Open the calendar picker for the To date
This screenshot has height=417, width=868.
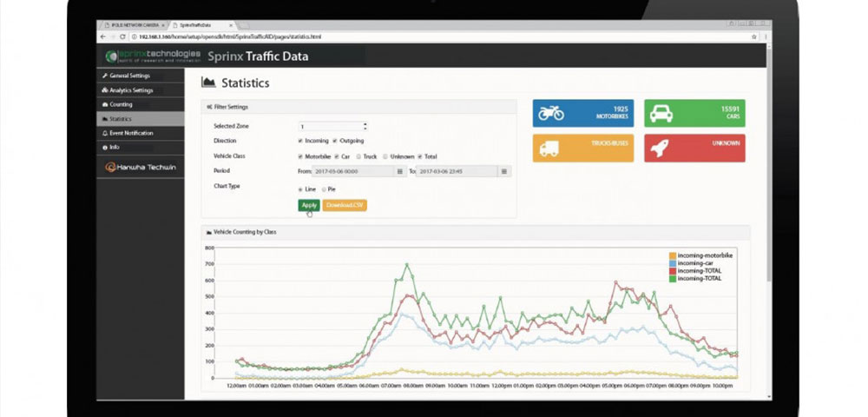503,172
